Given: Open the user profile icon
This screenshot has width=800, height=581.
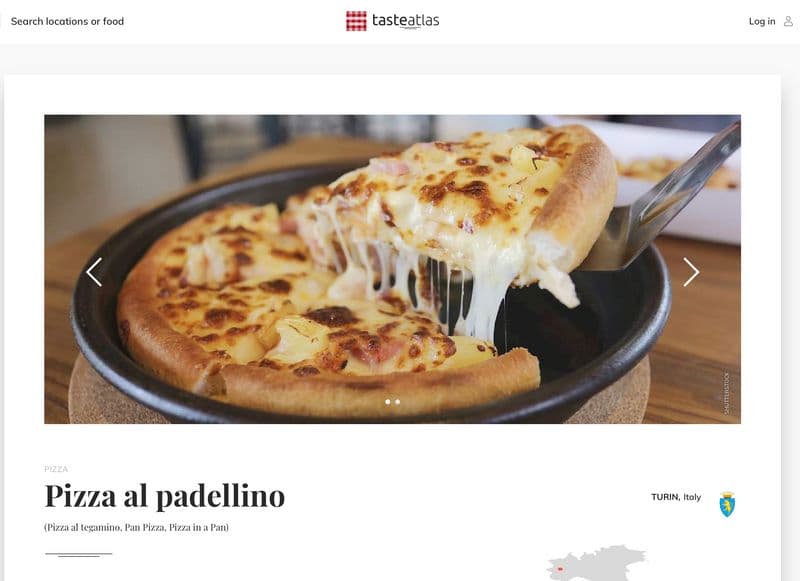Looking at the screenshot, I should pyautogui.click(x=788, y=21).
